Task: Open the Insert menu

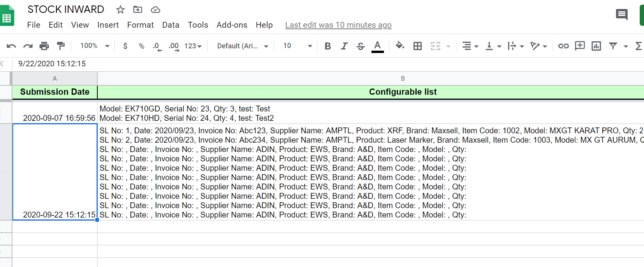Action: [x=108, y=25]
